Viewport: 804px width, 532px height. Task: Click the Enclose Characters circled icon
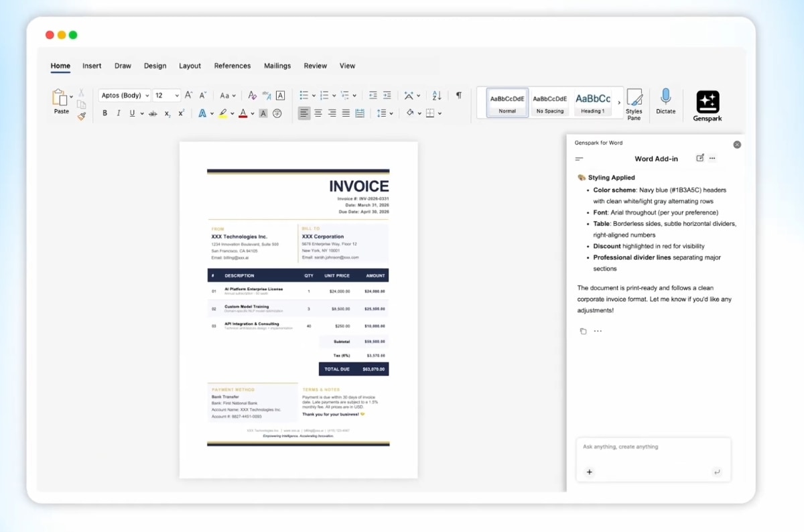click(x=277, y=113)
